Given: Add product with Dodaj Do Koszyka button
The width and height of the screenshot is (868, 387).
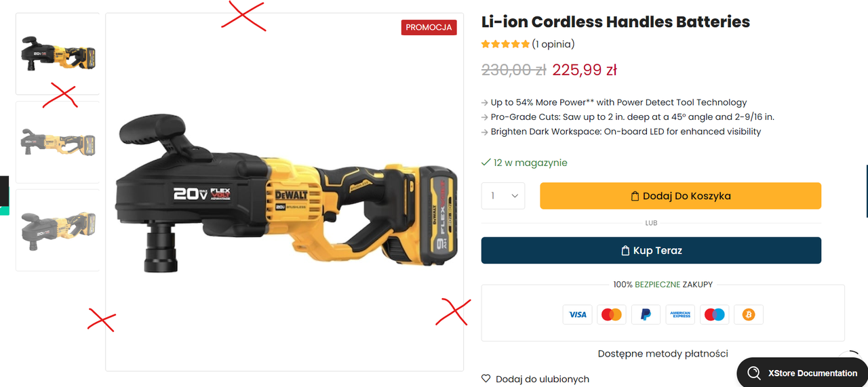Looking at the screenshot, I should (x=680, y=196).
